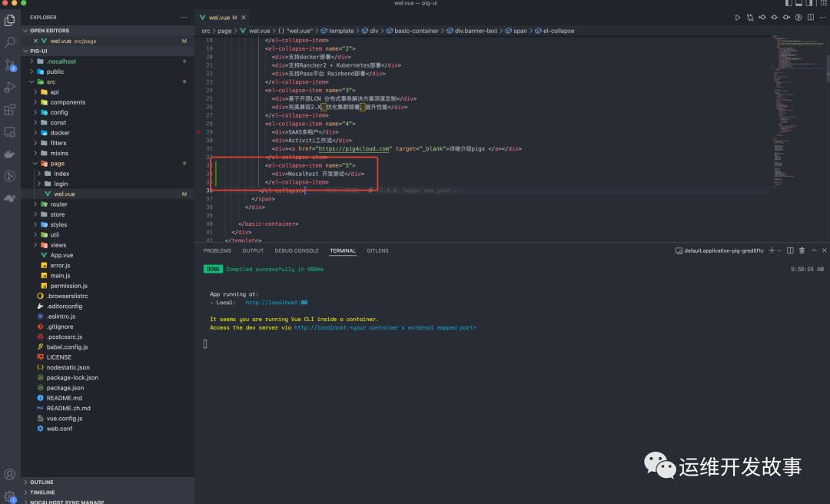Toggle bottom panel layout icon
The height and width of the screenshot is (504, 830).
pos(798,3)
